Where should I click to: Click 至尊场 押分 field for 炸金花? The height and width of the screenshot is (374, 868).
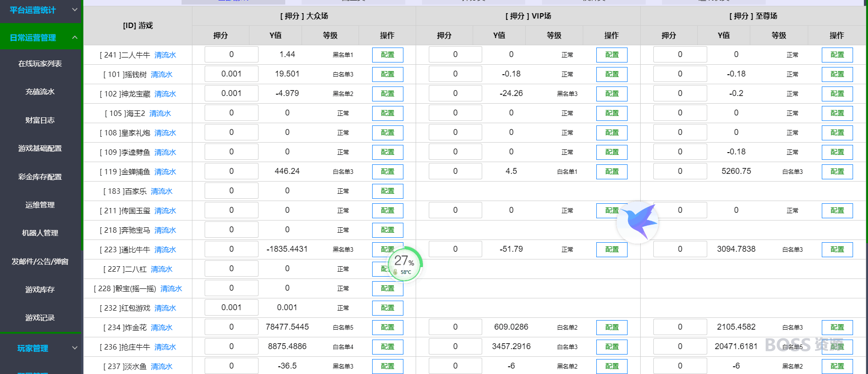pos(680,327)
